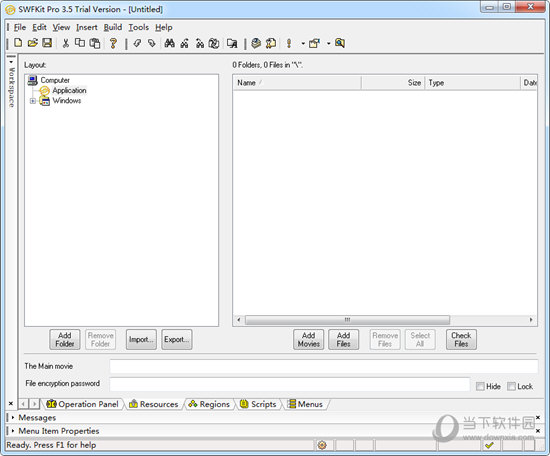Viewport: 550px width, 456px height.
Task: Click the Open folder toolbar icon
Action: coord(33,43)
